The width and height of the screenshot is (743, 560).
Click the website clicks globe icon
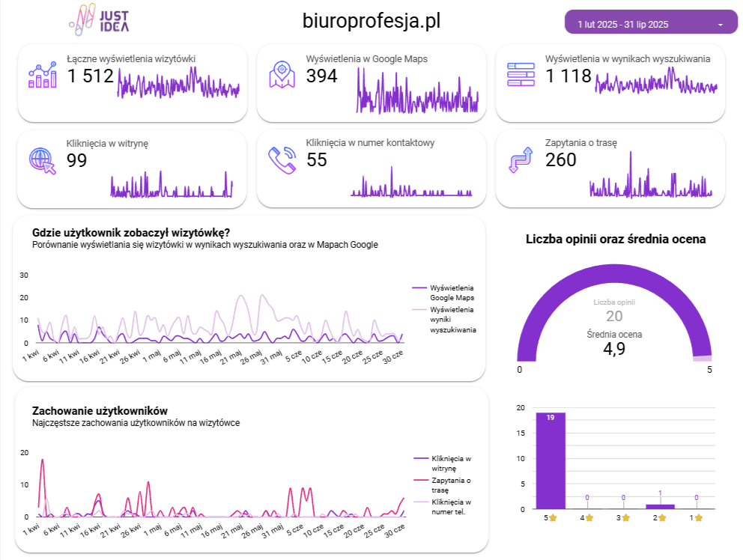coord(43,160)
